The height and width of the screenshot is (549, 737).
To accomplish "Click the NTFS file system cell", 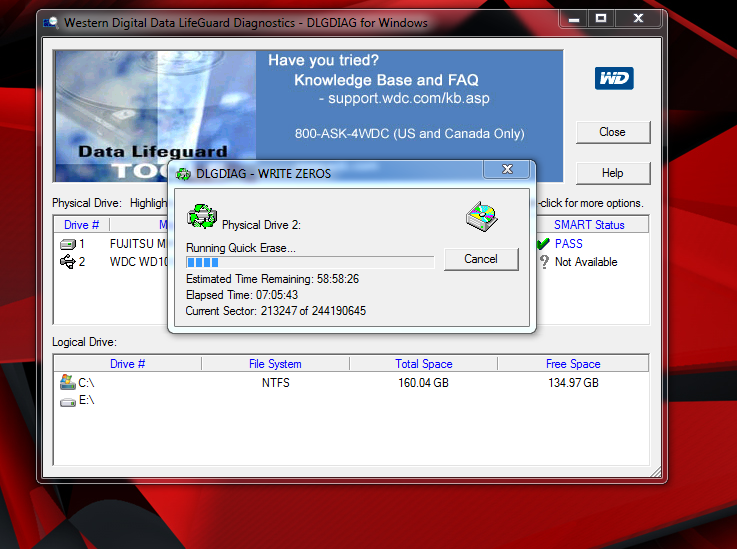I will 275,383.
